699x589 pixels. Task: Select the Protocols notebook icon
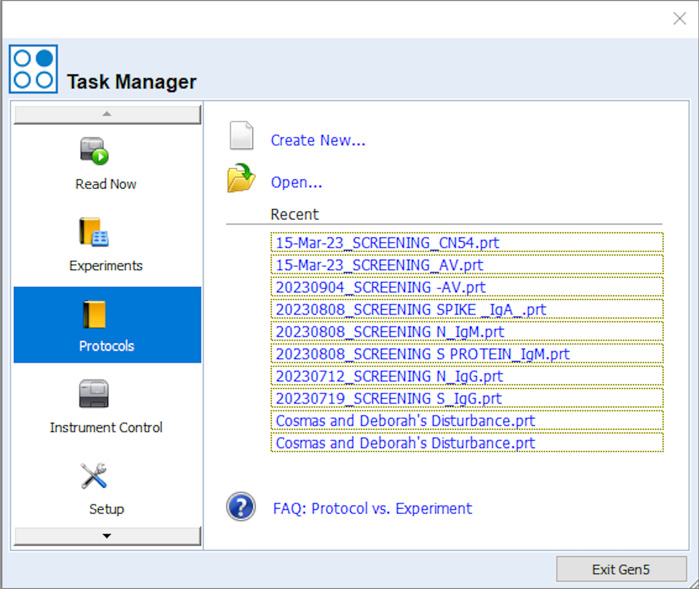click(x=95, y=314)
